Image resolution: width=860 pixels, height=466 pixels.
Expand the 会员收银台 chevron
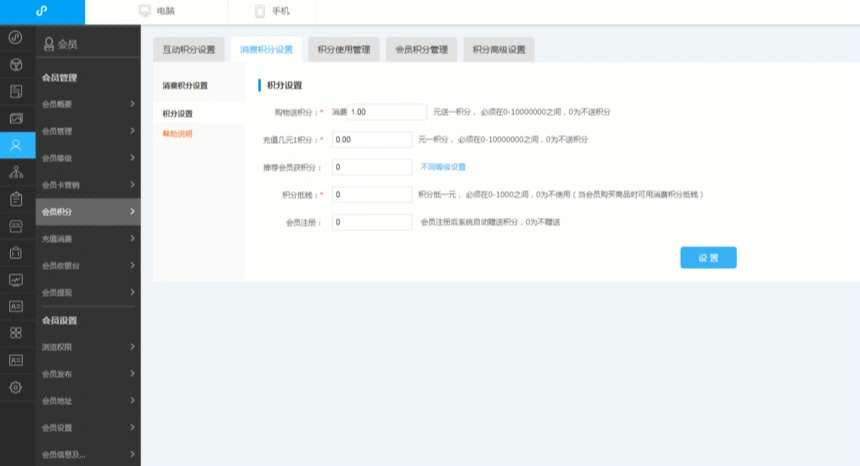pyautogui.click(x=132, y=265)
